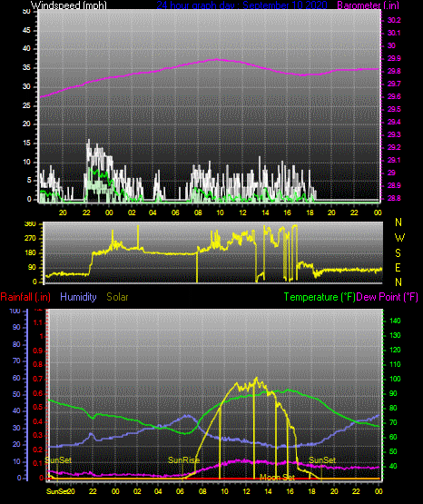Click the '0.7' rainfall axis value

coord(38,379)
